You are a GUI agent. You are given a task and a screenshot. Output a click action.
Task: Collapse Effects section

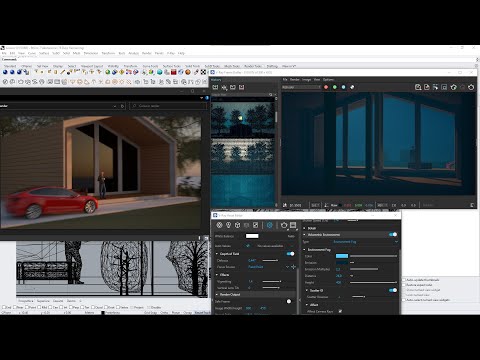tap(217, 275)
